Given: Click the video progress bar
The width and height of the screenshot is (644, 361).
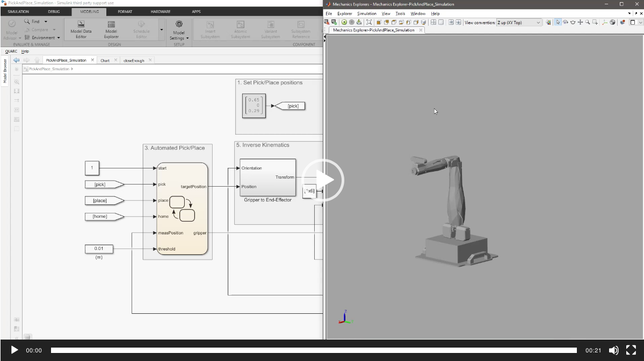Looking at the screenshot, I should [x=314, y=350].
